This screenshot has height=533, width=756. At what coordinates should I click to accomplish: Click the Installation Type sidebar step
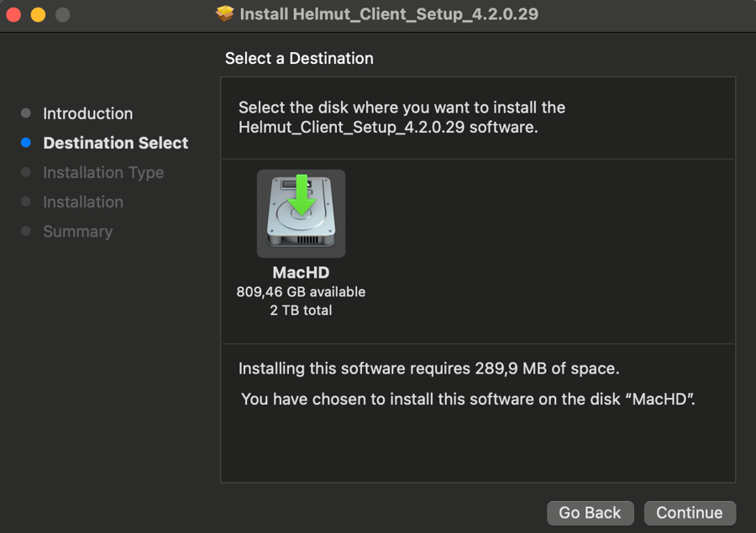tap(103, 172)
